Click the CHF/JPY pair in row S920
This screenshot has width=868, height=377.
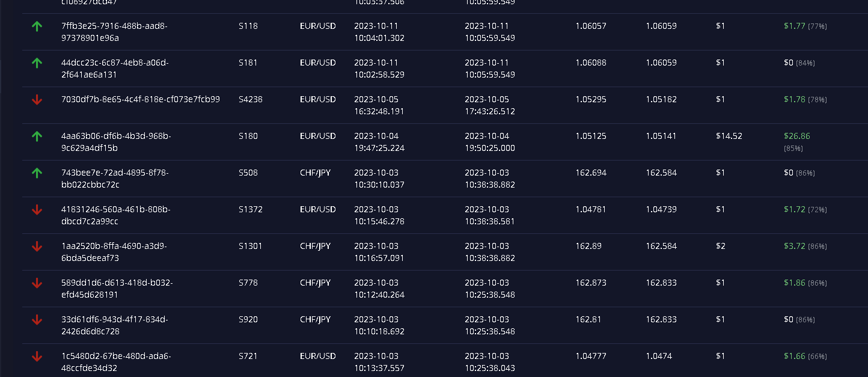coord(315,319)
